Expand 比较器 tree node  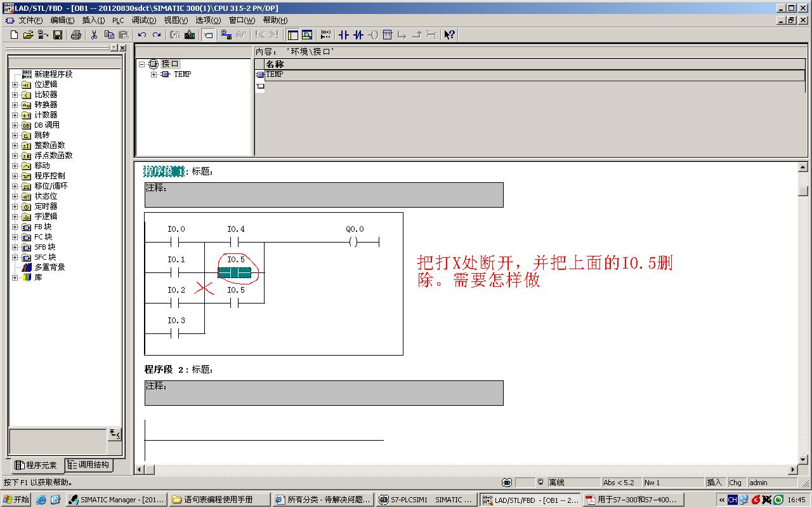15,95
